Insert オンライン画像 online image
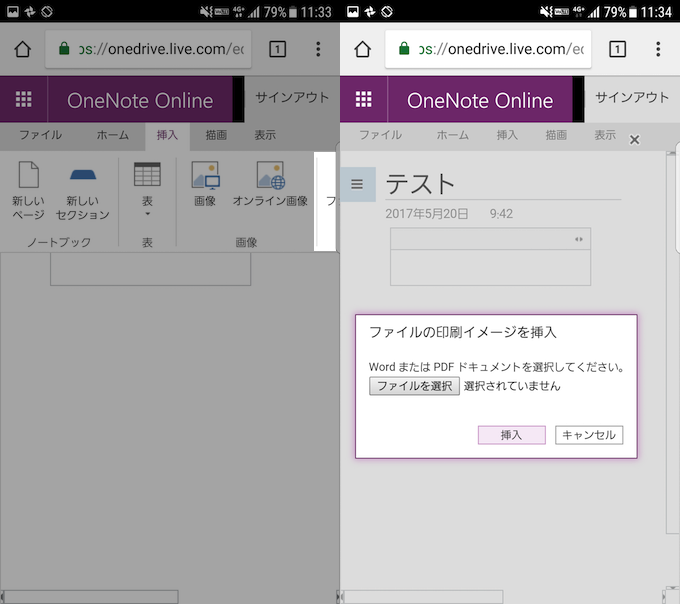 tap(270, 184)
